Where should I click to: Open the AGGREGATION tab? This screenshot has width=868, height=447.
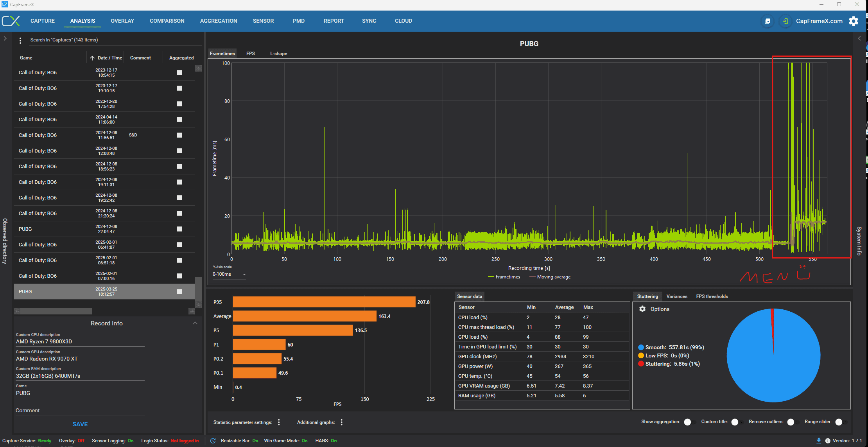point(219,21)
